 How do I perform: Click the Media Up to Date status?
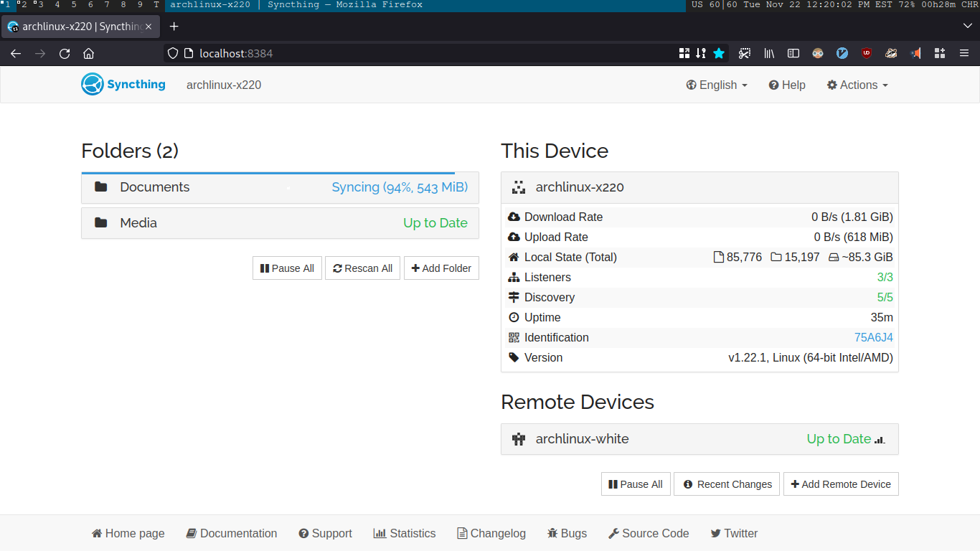pyautogui.click(x=435, y=223)
